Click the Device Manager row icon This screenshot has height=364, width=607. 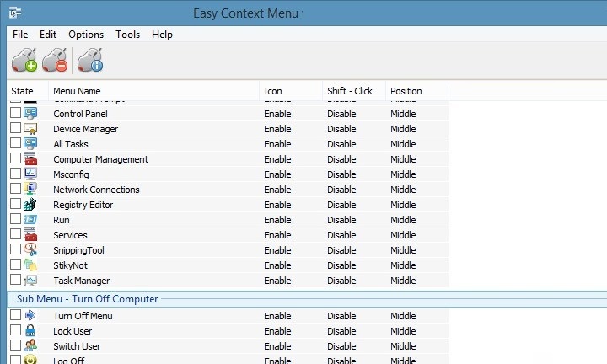[x=30, y=128]
